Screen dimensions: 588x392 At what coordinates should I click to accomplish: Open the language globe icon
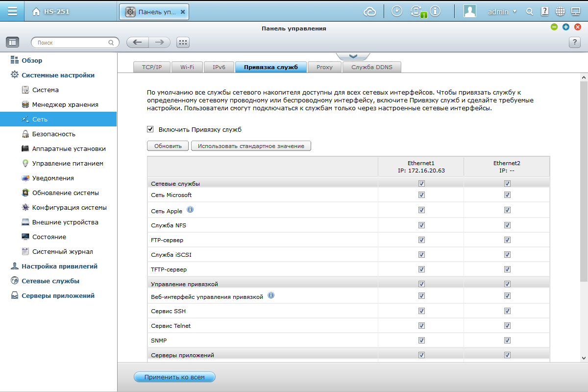[x=560, y=11]
